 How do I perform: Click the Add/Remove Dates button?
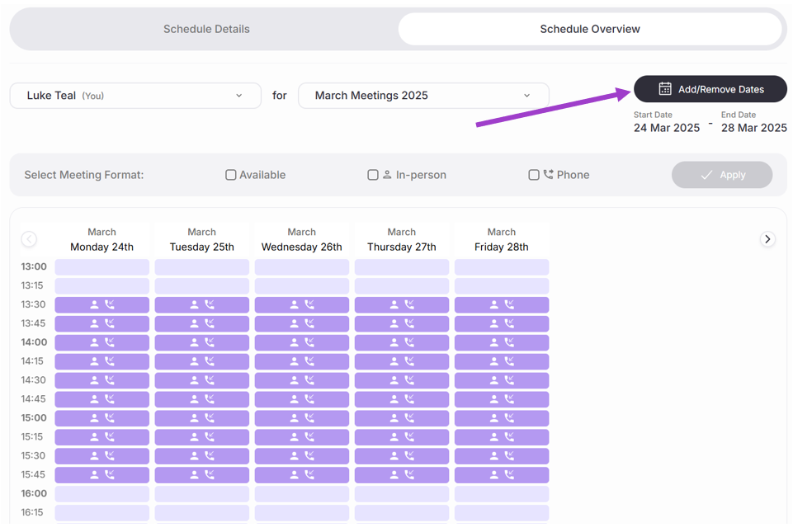710,89
